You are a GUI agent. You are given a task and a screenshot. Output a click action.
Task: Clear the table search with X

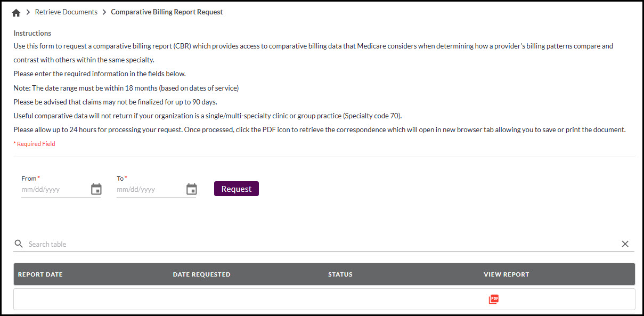pos(625,244)
